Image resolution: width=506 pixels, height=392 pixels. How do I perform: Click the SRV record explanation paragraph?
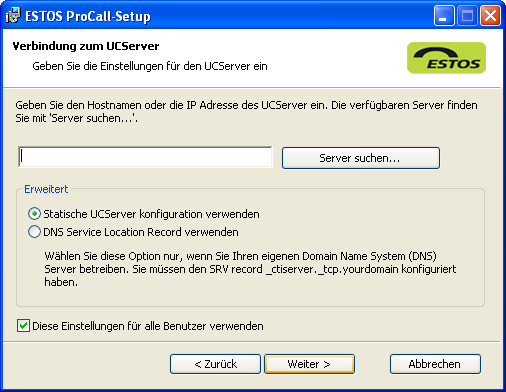point(250,269)
